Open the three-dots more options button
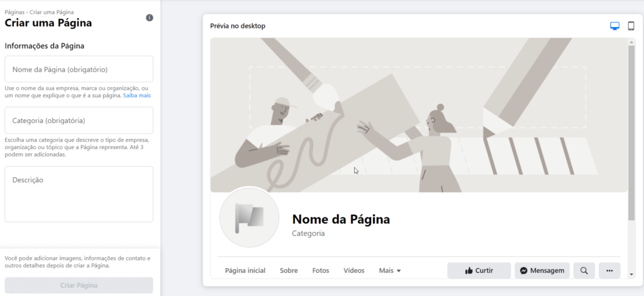644x296 pixels. [x=609, y=270]
